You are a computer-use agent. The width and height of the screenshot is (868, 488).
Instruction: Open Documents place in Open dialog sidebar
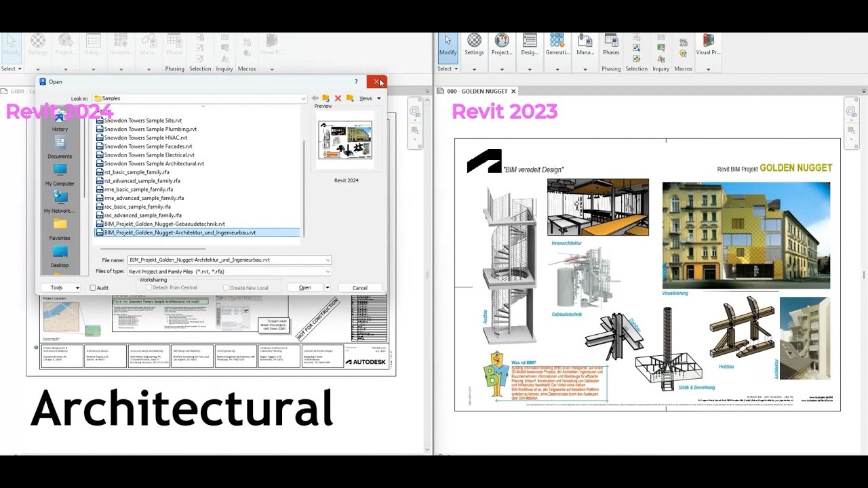pos(60,147)
